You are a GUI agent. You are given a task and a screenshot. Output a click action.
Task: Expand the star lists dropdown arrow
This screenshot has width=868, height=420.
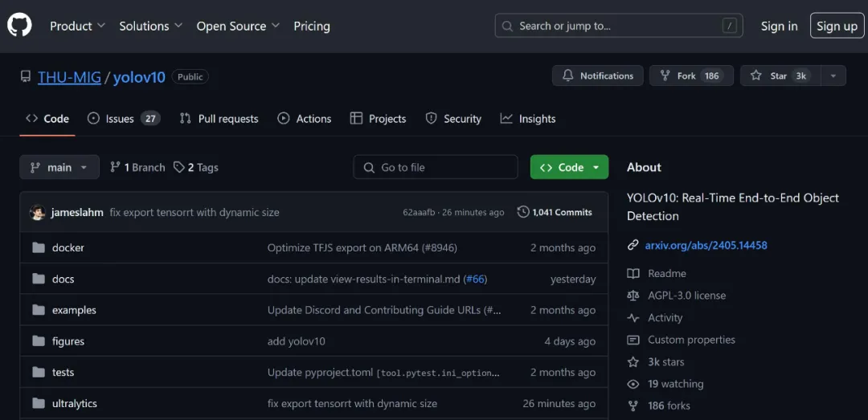point(833,75)
